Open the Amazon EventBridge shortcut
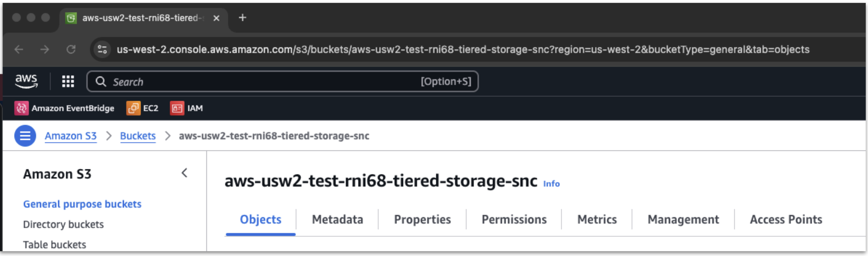Viewport: 868px width, 256px height. coord(64,108)
